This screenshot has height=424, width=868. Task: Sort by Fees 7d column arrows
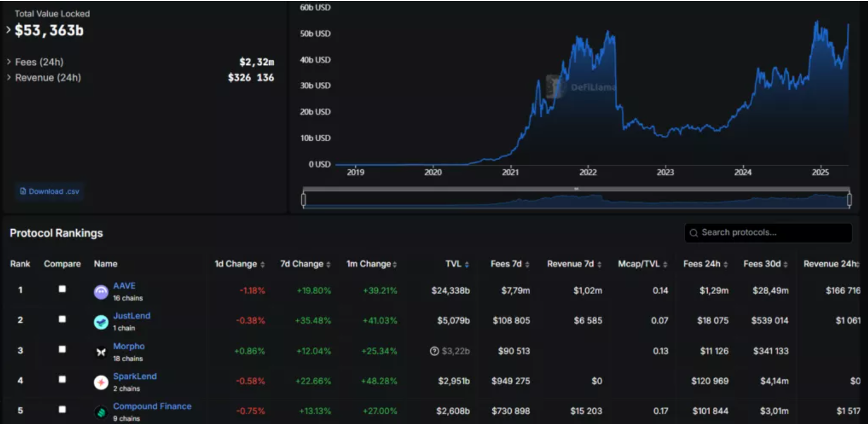tap(527, 264)
